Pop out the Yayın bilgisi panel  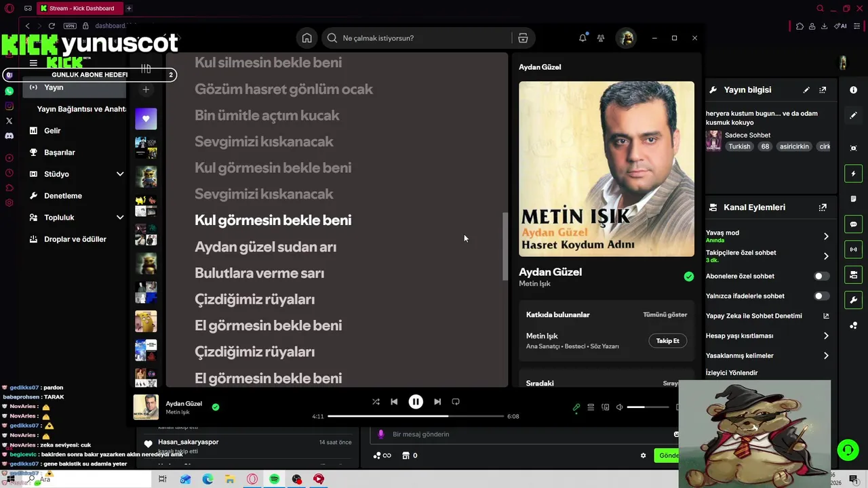[x=823, y=89]
